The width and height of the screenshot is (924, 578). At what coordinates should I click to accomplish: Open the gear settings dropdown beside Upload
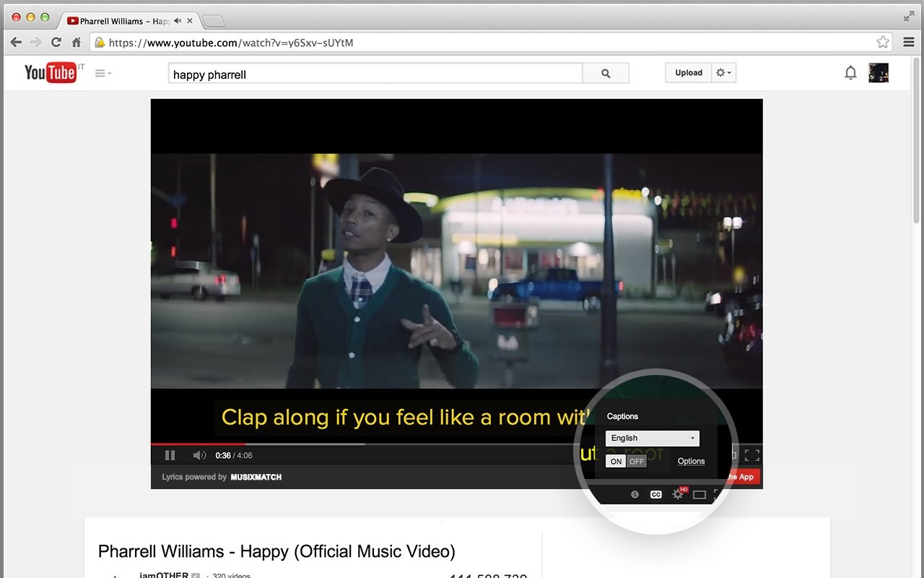[x=723, y=72]
